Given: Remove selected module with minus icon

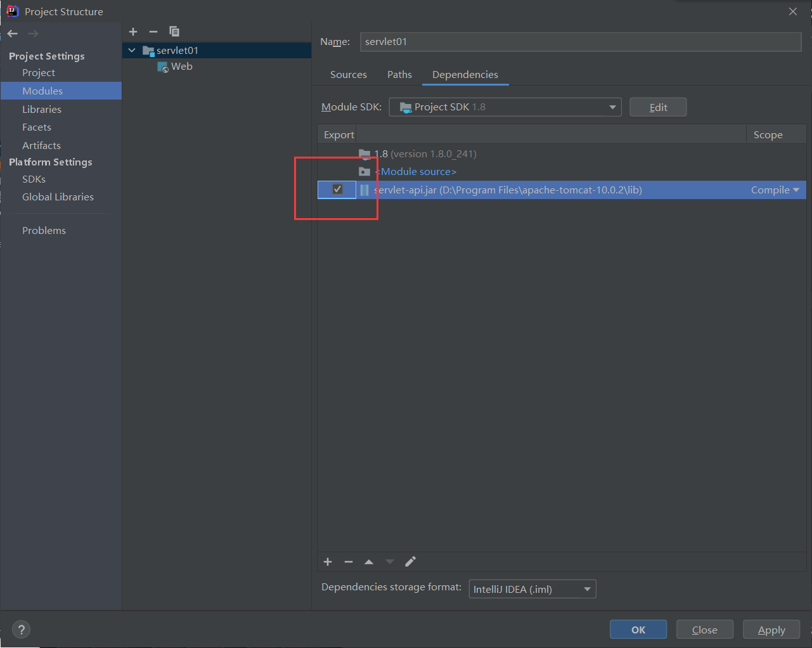Looking at the screenshot, I should [153, 32].
